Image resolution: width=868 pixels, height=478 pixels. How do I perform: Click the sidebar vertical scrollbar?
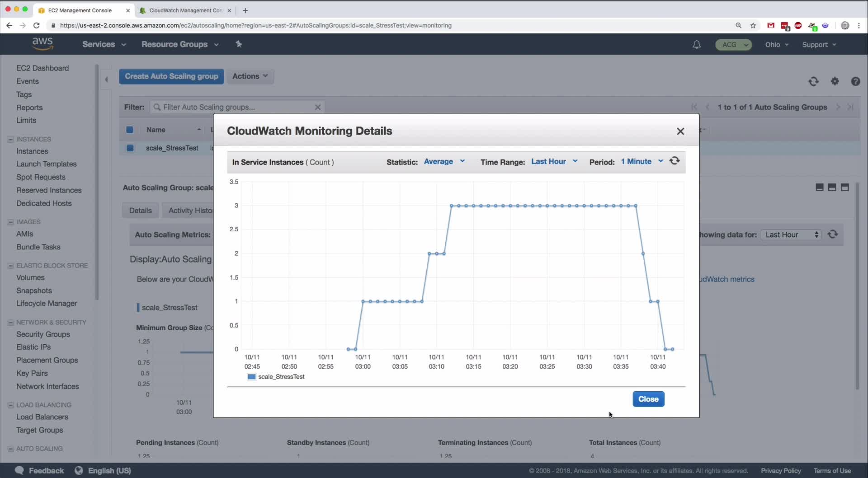(x=97, y=183)
